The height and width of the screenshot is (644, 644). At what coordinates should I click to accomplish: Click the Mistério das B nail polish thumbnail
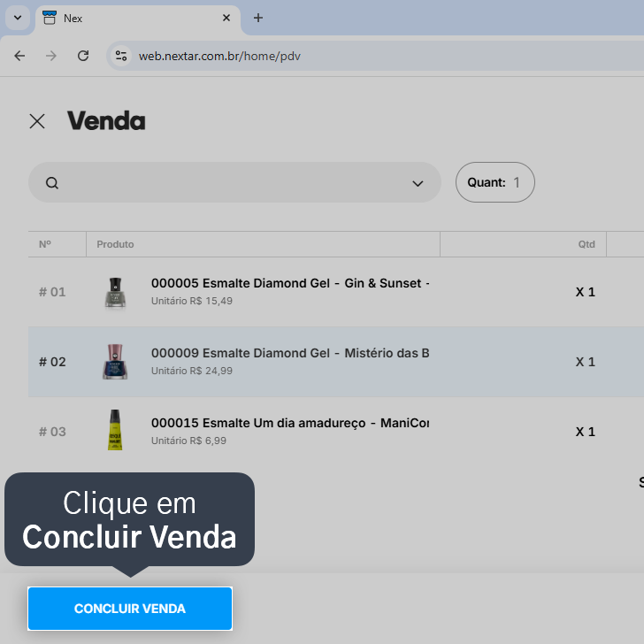(115, 362)
